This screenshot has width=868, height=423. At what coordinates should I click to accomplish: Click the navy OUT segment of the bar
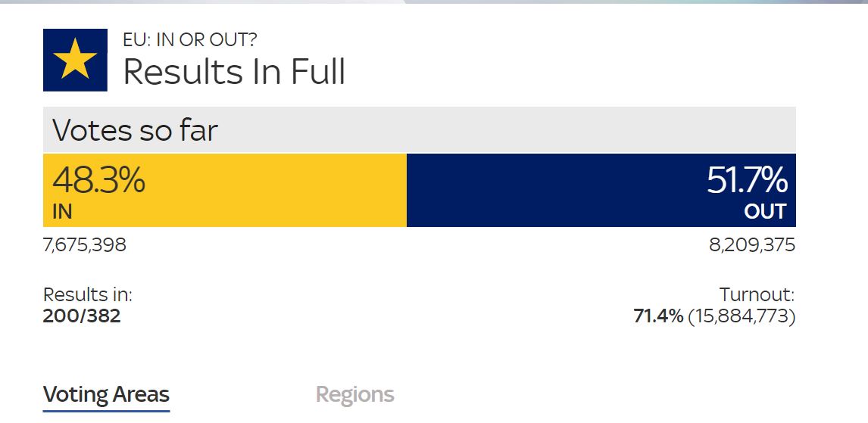[553, 190]
